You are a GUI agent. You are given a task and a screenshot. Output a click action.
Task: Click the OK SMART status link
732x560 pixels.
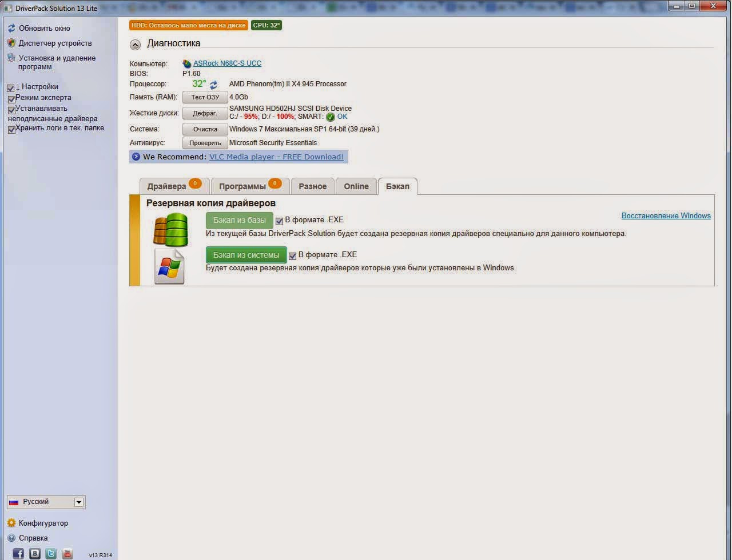click(342, 117)
